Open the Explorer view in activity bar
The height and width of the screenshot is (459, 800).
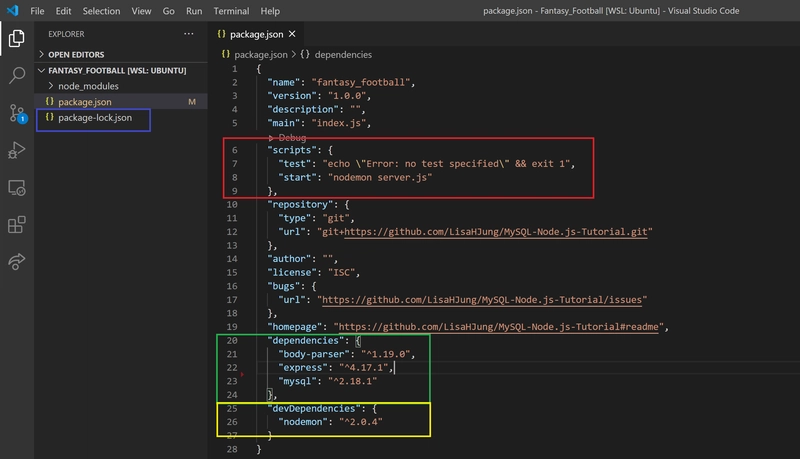(x=16, y=38)
